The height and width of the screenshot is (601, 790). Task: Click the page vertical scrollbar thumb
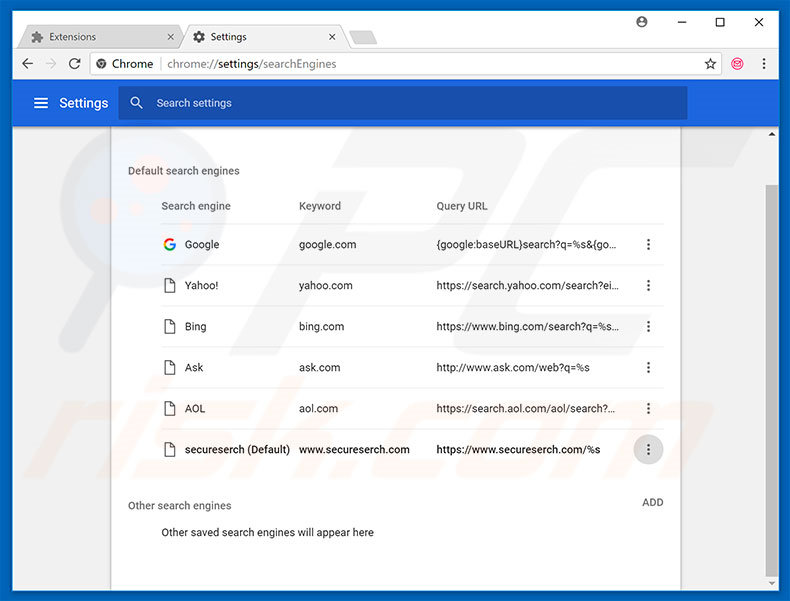[x=772, y=380]
